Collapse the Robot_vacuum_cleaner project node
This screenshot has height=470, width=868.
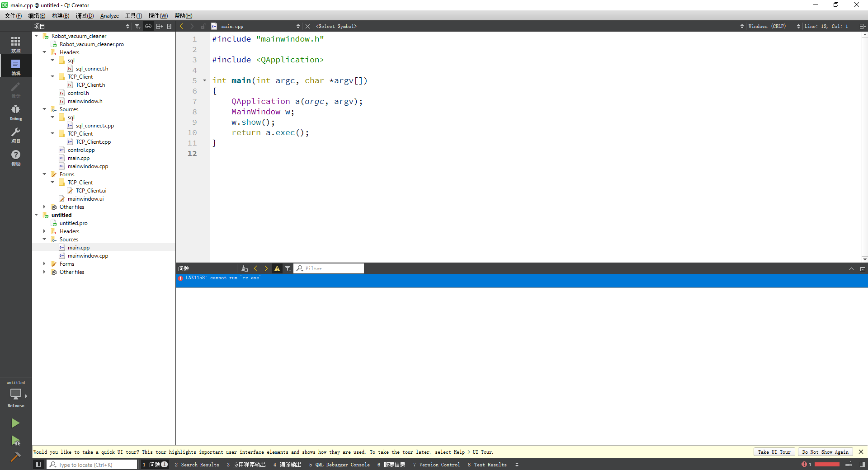click(37, 36)
